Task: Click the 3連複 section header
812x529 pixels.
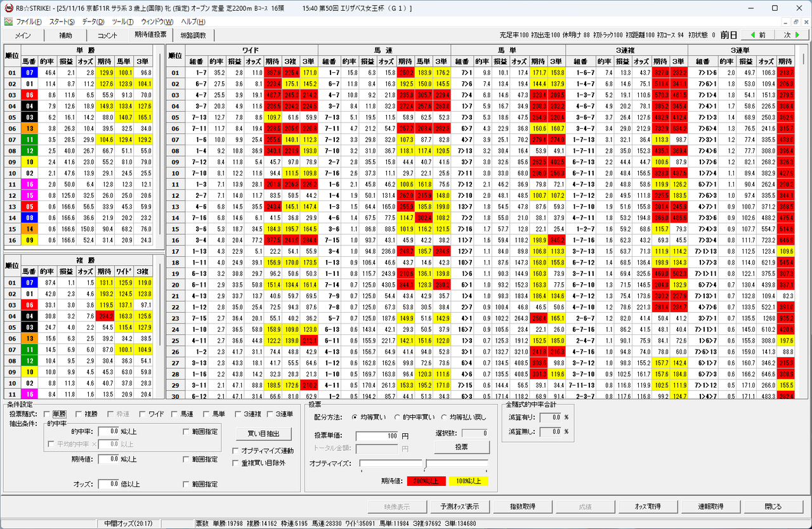Action: pos(627,49)
